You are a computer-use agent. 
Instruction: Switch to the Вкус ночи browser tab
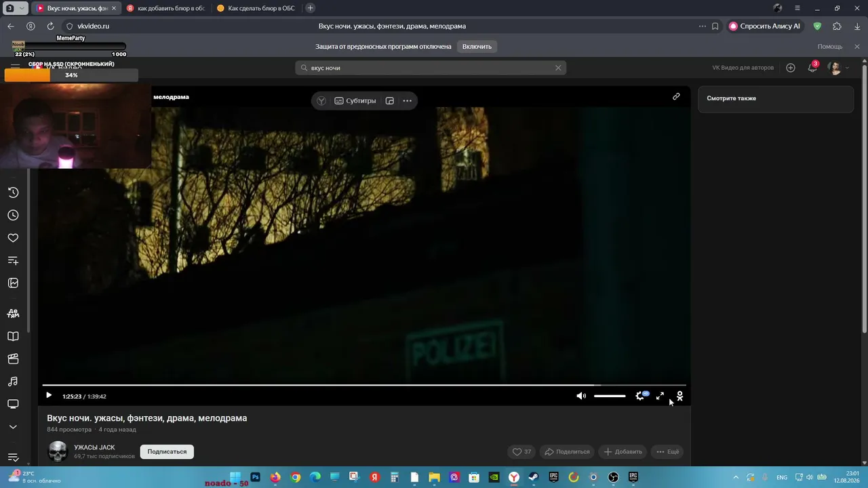click(x=77, y=8)
